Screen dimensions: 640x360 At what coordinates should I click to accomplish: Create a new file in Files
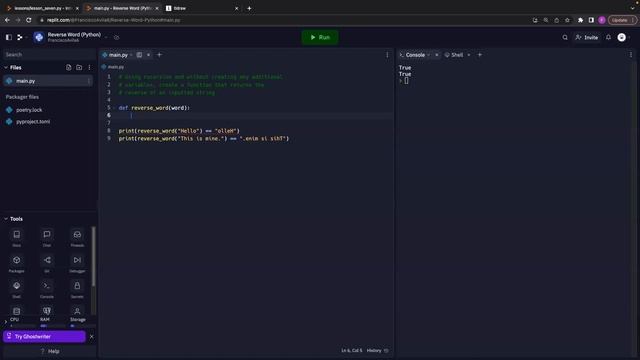[x=69, y=67]
